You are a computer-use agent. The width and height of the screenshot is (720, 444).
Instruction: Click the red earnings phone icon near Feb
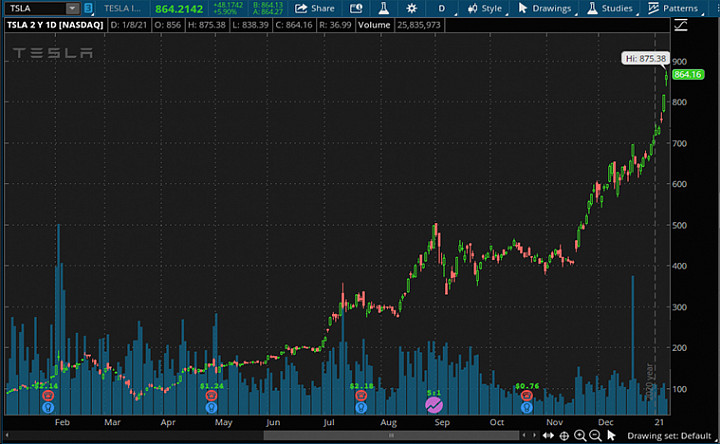48,395
